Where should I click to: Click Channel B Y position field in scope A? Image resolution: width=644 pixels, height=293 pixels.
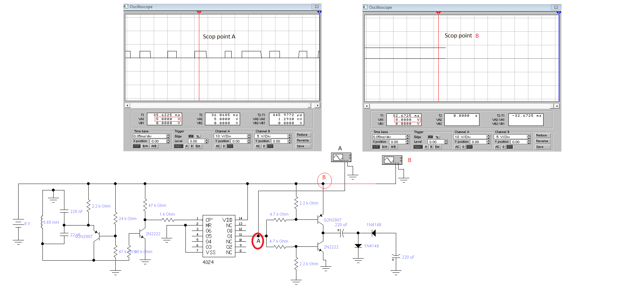(x=280, y=141)
